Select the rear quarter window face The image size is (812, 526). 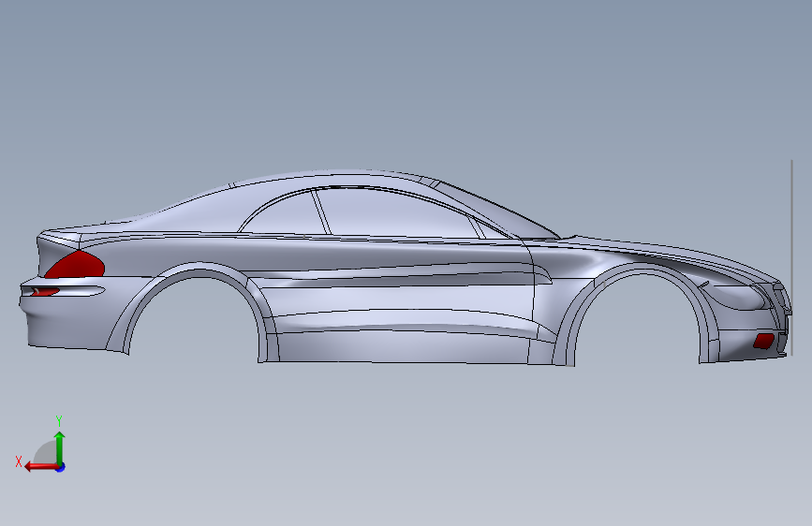(285, 215)
